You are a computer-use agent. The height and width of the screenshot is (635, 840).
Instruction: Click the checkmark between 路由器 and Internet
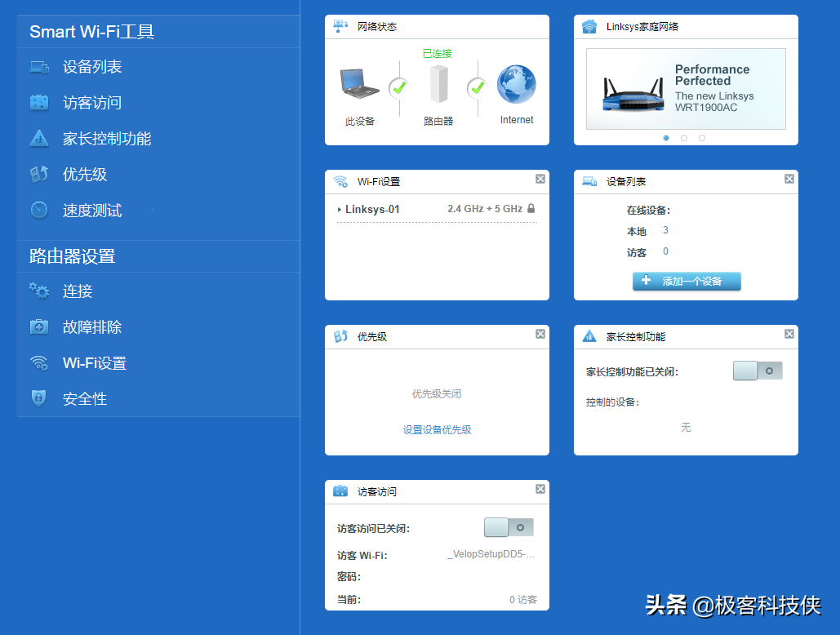(477, 88)
